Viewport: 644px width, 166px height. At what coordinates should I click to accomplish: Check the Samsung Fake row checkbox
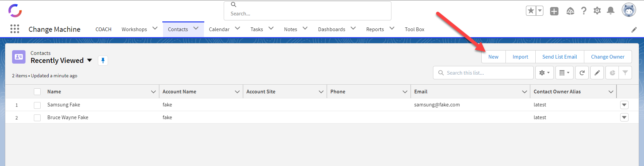click(x=37, y=105)
